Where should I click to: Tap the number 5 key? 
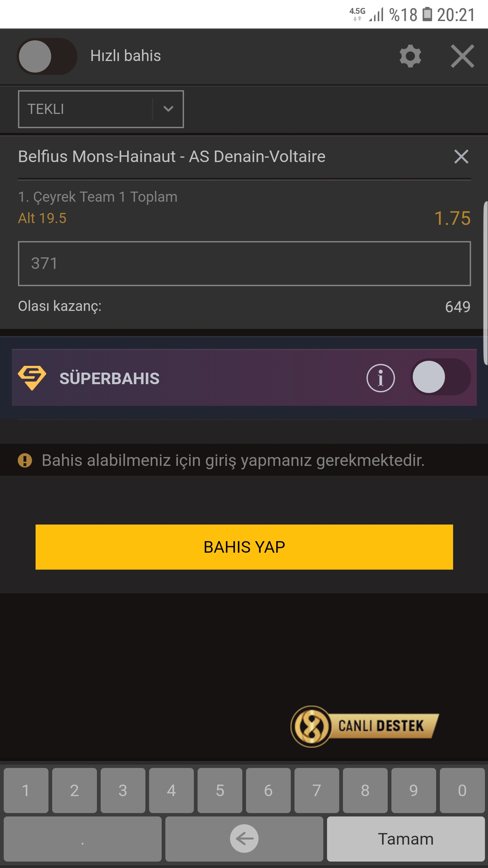220,790
